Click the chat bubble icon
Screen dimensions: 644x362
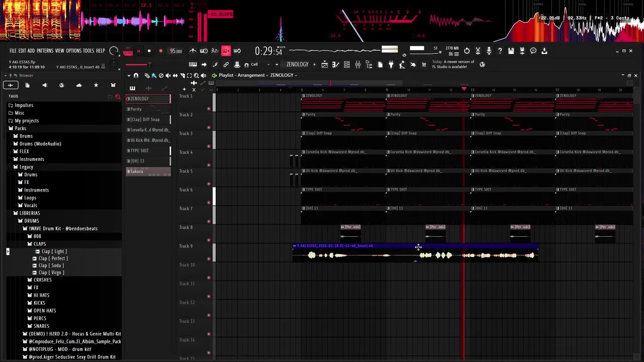coord(533,51)
